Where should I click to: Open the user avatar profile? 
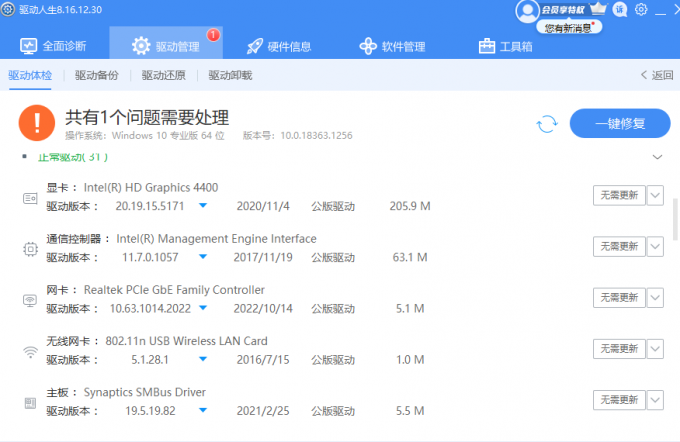tap(527, 10)
